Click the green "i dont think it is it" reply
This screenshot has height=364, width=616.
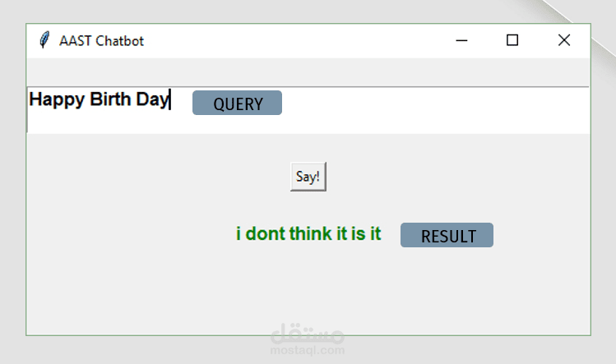tap(308, 234)
